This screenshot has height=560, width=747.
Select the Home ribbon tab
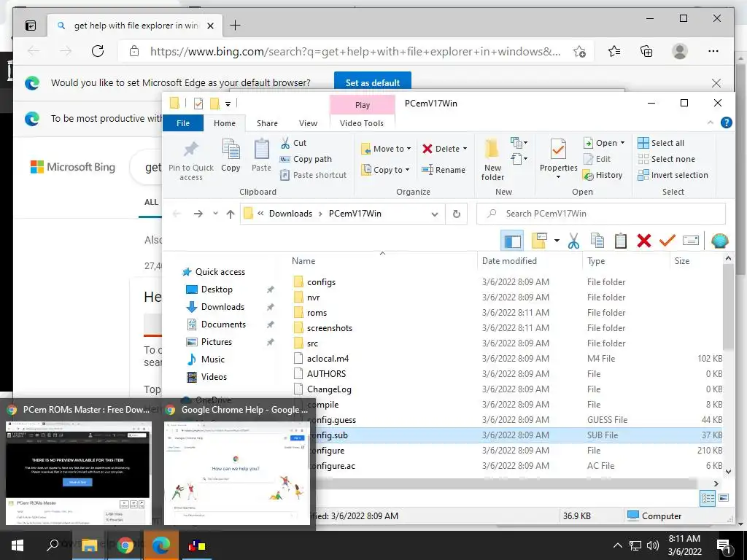[225, 123]
